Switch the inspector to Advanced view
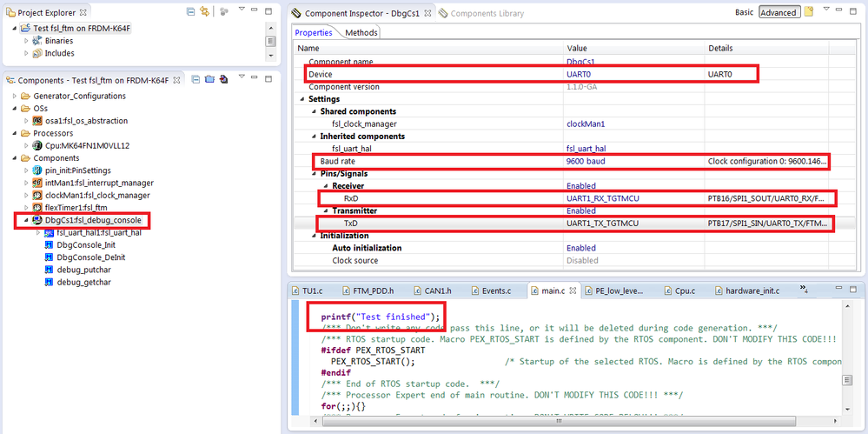Viewport: 868px width, 434px height. pos(779,12)
